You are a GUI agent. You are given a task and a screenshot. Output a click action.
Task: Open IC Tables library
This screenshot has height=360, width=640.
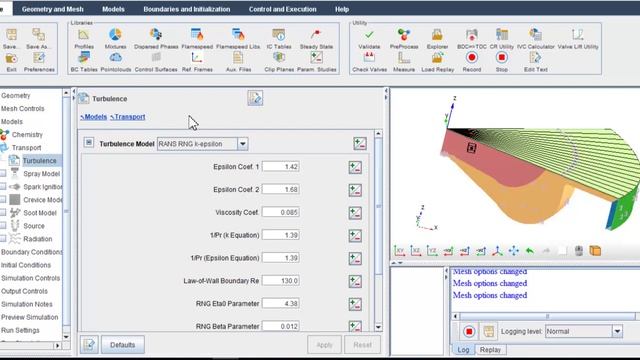click(x=279, y=39)
